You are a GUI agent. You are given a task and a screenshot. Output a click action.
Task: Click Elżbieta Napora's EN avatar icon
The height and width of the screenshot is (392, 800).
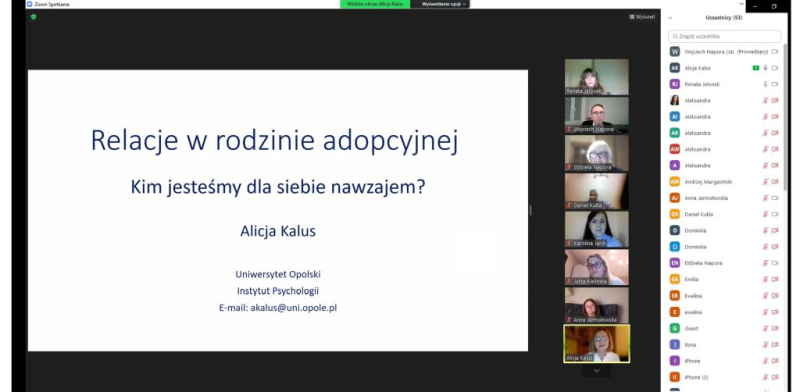click(674, 263)
